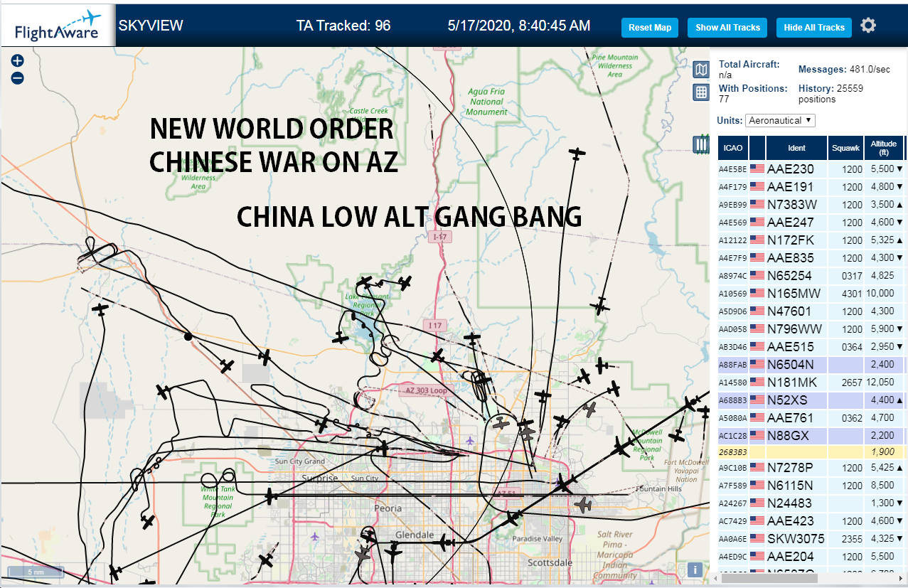The height and width of the screenshot is (588, 908).
Task: Click the I-17 highway shield on map
Action: (439, 237)
